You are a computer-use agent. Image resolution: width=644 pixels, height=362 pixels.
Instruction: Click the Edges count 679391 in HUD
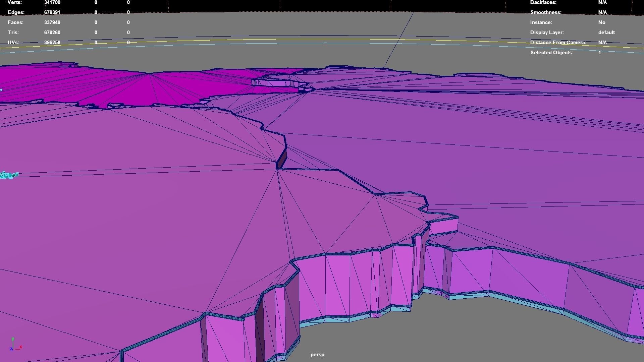(x=52, y=12)
